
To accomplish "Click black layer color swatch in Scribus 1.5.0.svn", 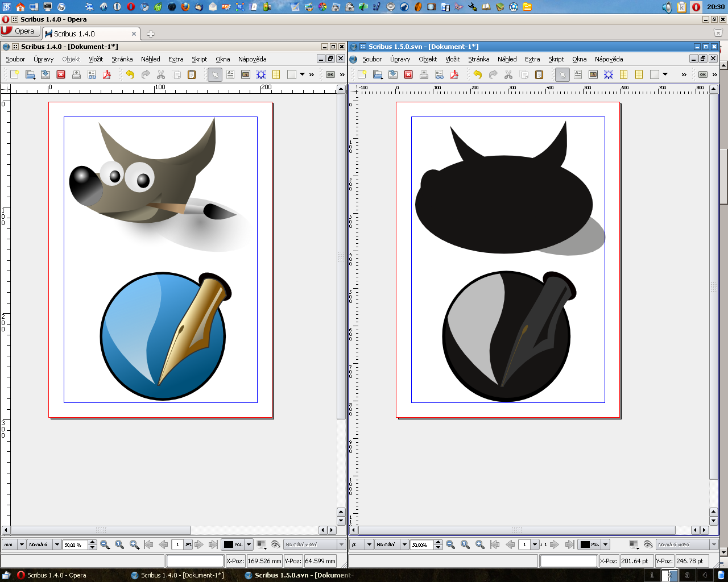I will (x=585, y=544).
